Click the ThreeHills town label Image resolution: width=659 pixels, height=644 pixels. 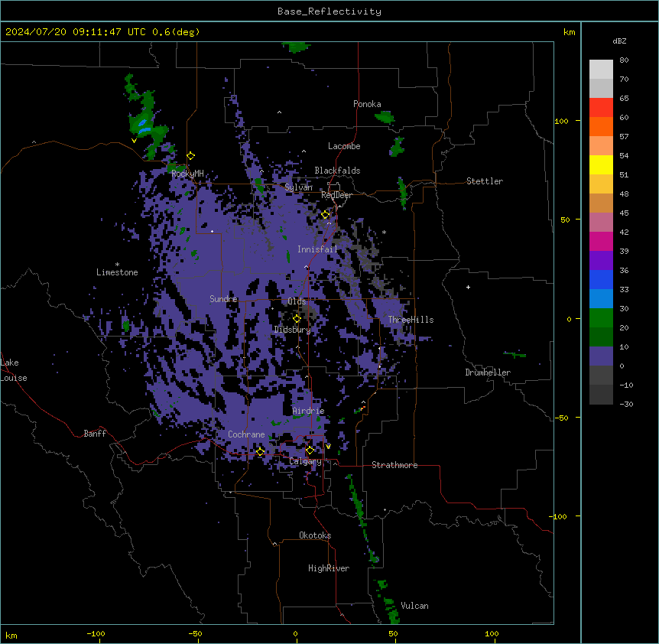click(411, 320)
